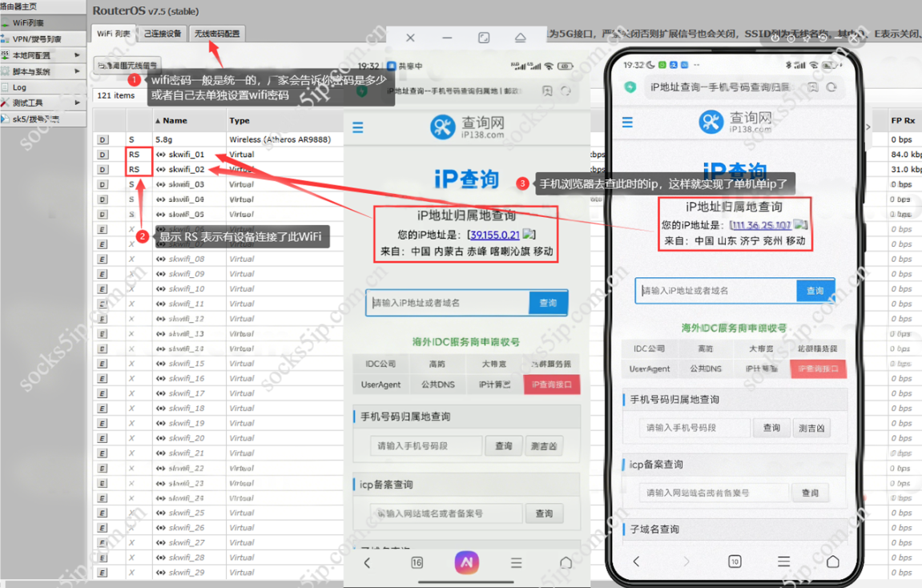Open 公共DNS link on middle phone
The height and width of the screenshot is (588, 922).
pyautogui.click(x=438, y=385)
